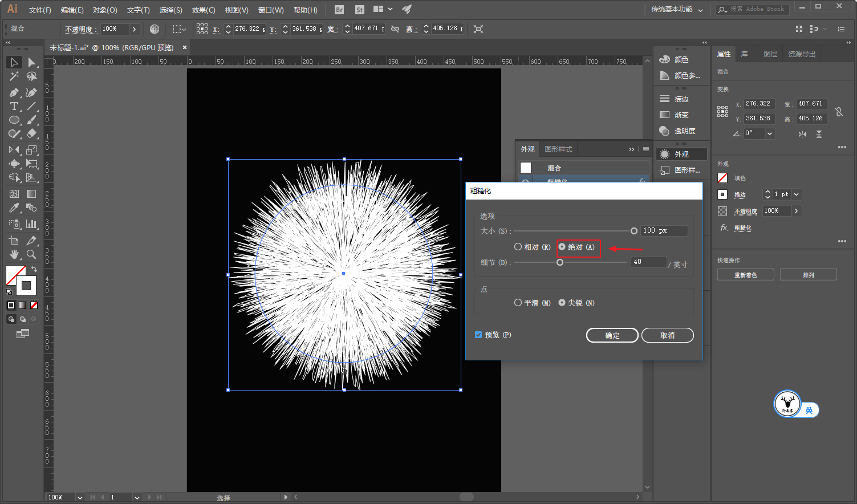
Task: Select the Hand tool
Action: (14, 254)
